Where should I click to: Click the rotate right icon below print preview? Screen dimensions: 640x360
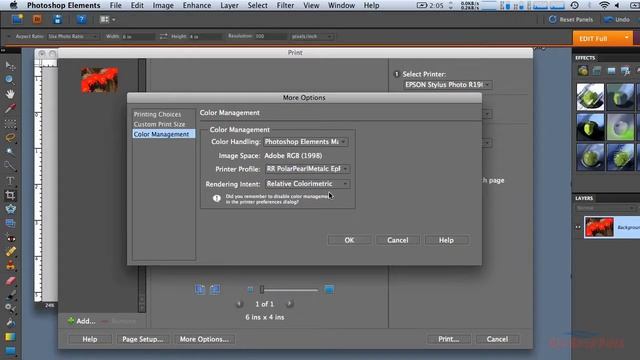[x=215, y=289]
